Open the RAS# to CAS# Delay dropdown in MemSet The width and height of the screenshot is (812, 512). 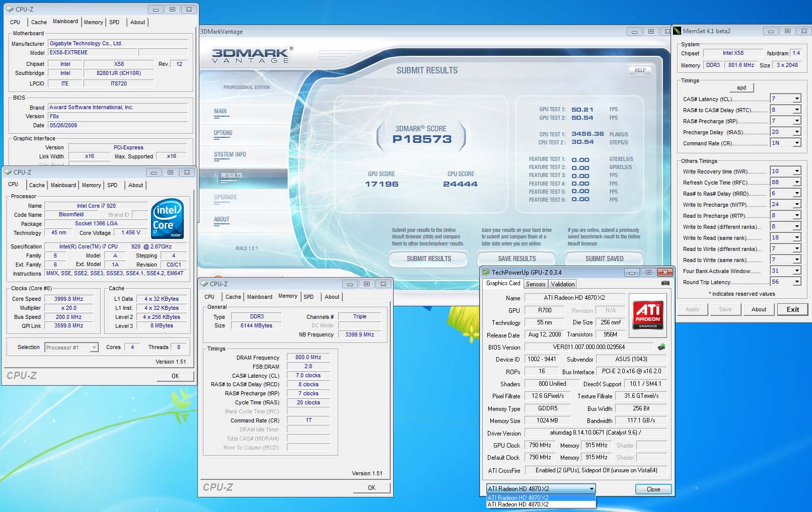797,110
